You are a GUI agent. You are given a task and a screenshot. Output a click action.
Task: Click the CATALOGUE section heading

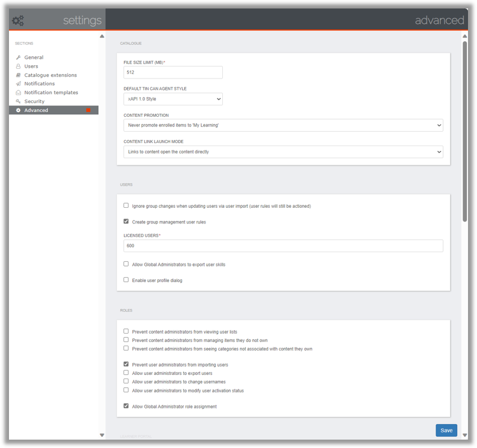(x=131, y=44)
